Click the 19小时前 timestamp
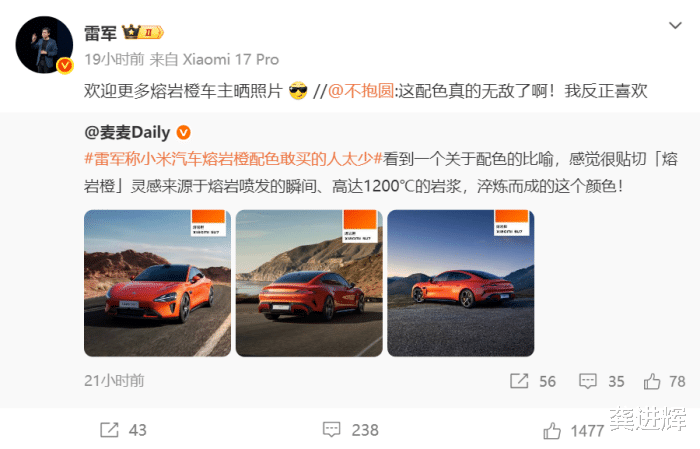Image resolution: width=700 pixels, height=449 pixels. 114,59
